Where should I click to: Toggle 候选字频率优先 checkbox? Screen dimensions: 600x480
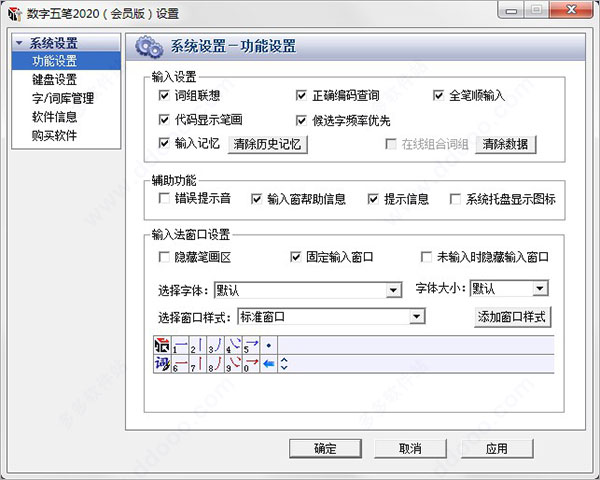pyautogui.click(x=302, y=121)
